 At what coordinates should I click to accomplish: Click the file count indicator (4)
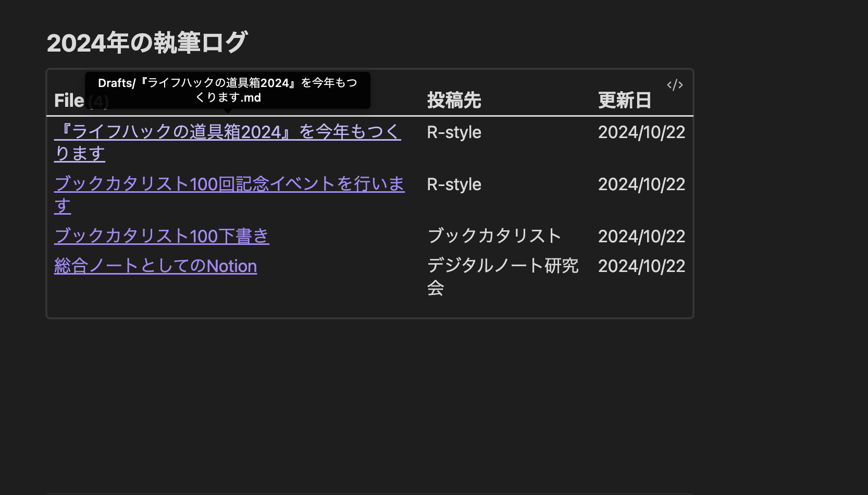(98, 101)
